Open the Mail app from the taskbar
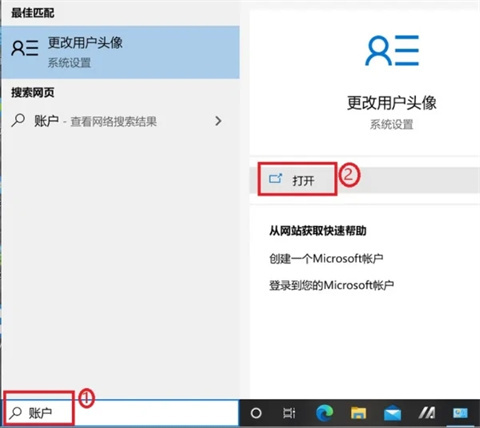This screenshot has height=428, width=480. (x=392, y=413)
